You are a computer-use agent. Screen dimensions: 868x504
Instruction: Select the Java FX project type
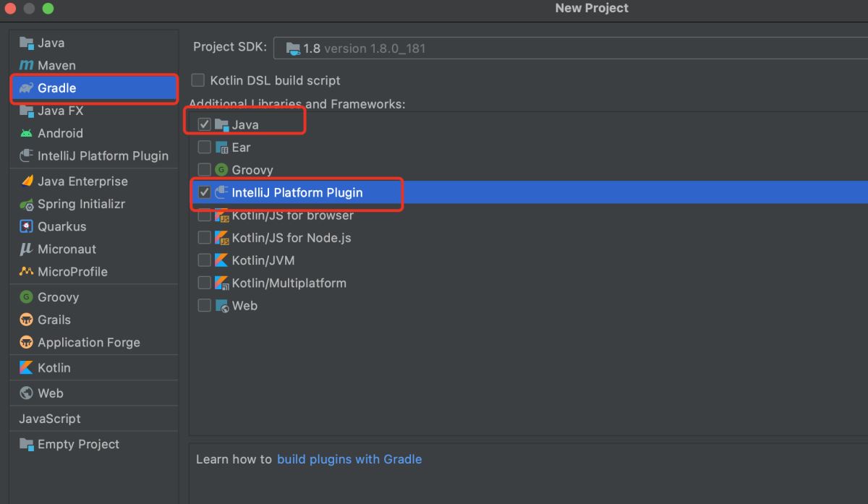(61, 111)
